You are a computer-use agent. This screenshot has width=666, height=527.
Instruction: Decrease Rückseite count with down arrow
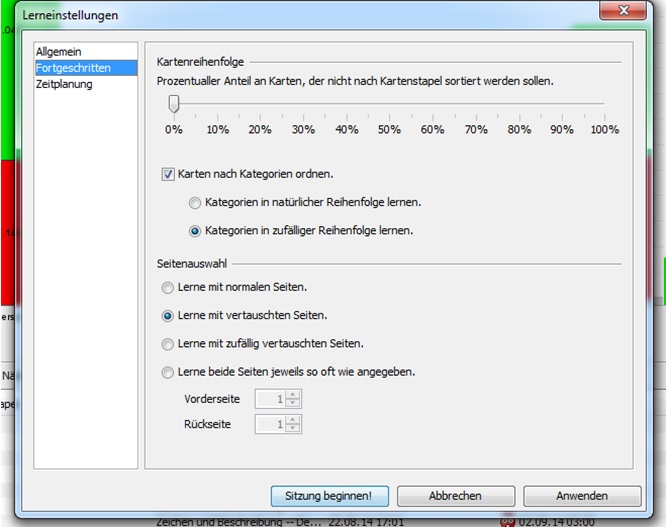pyautogui.click(x=293, y=428)
